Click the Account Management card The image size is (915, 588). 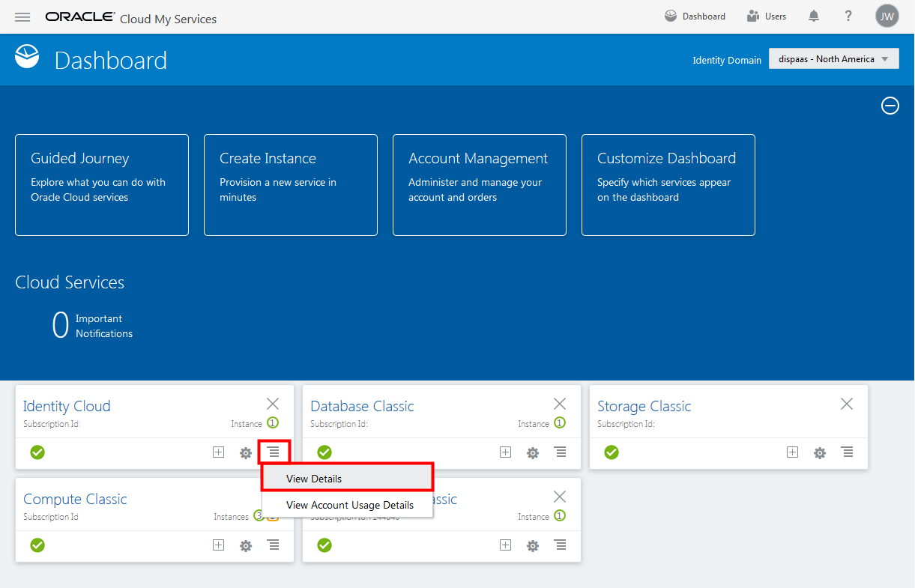point(480,184)
